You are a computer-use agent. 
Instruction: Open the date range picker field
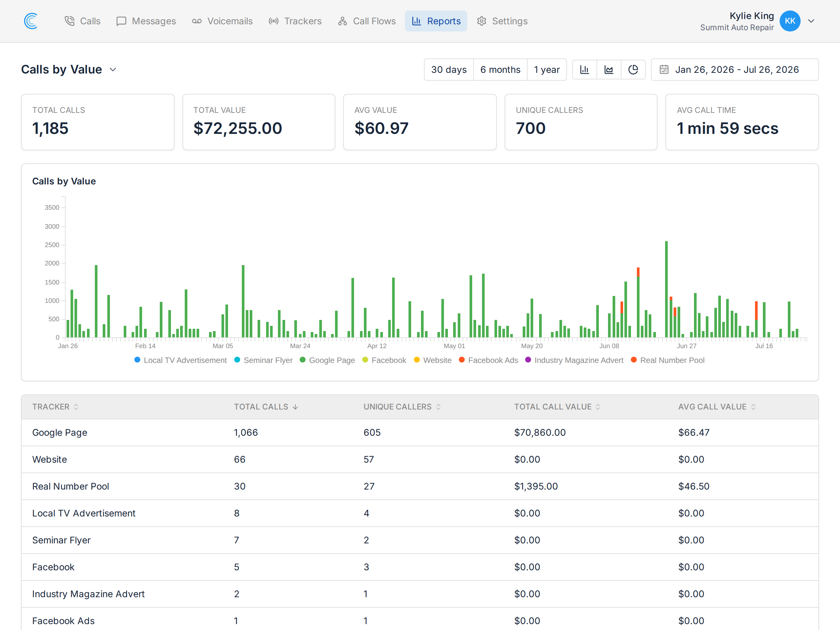point(735,70)
